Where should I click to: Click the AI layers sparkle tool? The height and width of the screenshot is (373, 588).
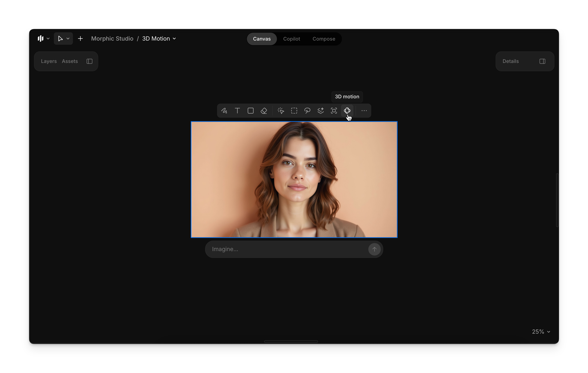[320, 111]
